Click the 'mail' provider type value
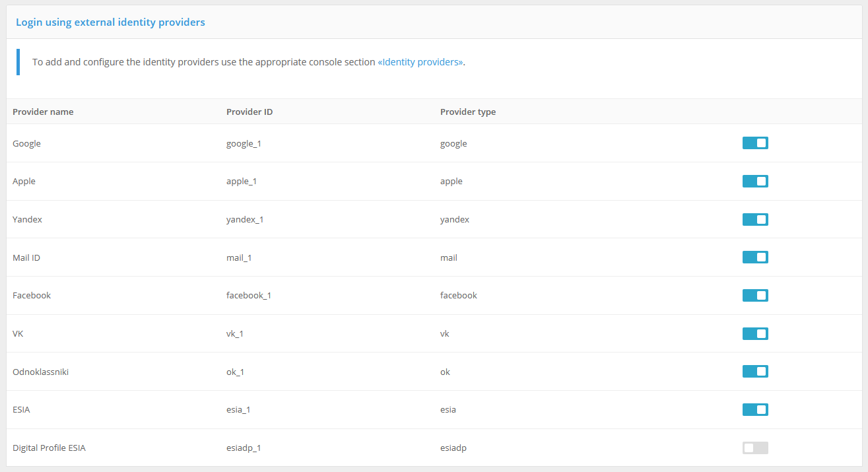 tap(449, 257)
